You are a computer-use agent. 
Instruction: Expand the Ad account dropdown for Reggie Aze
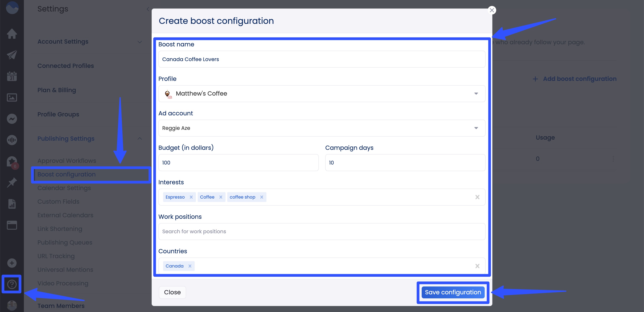[x=476, y=128]
